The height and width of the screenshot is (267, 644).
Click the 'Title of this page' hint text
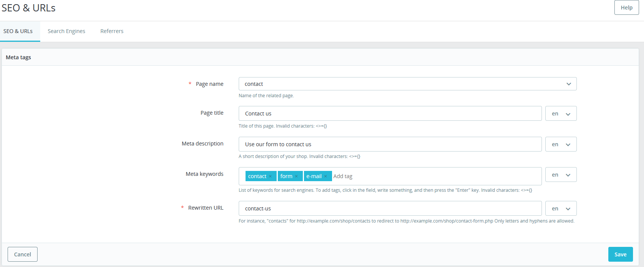tap(283, 126)
